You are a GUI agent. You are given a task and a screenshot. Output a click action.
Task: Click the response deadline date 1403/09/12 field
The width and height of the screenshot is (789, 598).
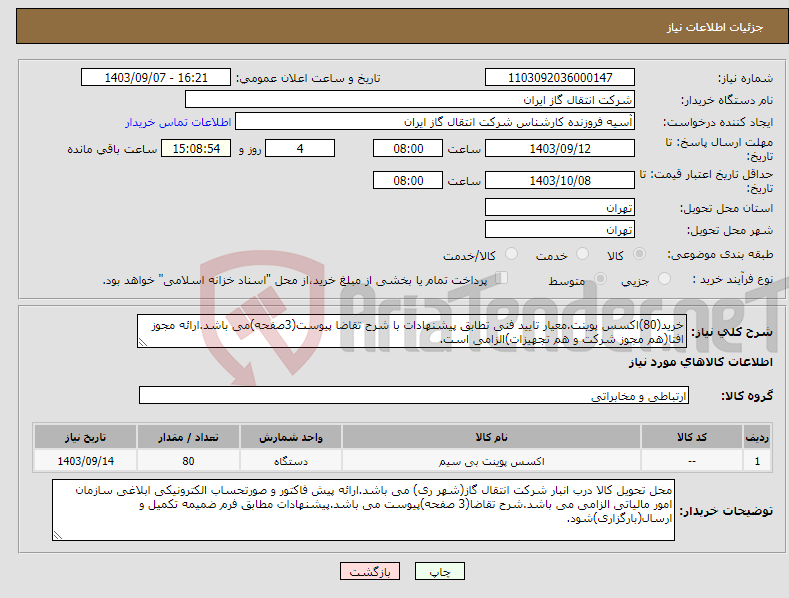560,148
